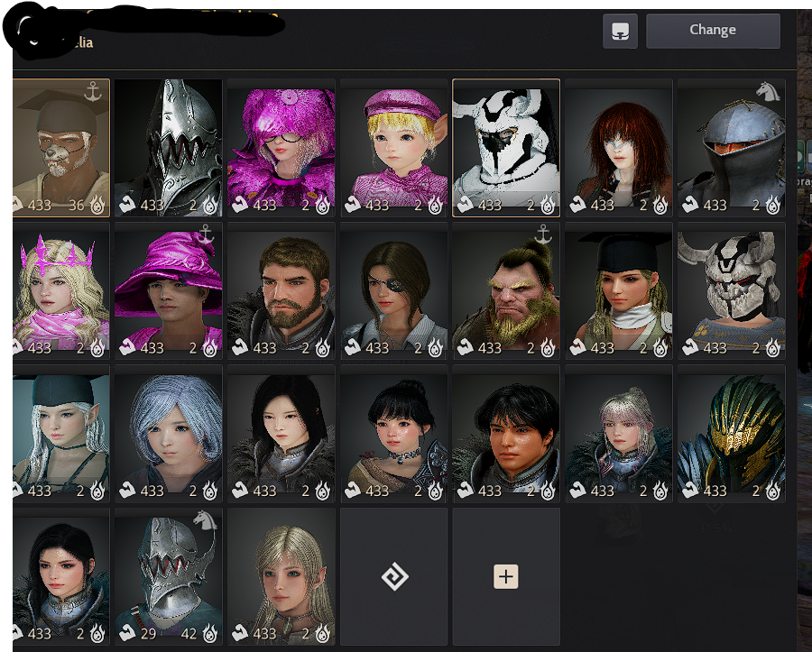Select the woman with an eyepatch
Screen dimensions: 812x652
click(394, 290)
